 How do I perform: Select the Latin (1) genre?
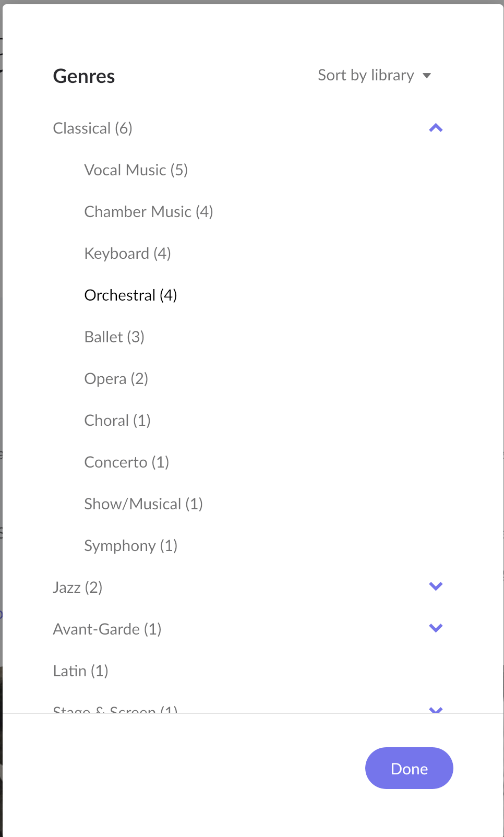click(81, 671)
